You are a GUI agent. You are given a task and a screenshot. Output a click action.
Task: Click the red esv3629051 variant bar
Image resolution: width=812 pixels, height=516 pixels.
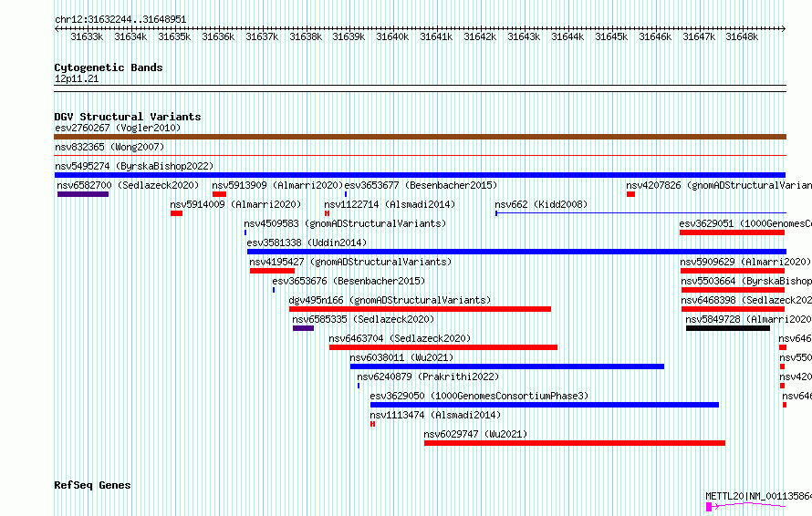pos(733,232)
